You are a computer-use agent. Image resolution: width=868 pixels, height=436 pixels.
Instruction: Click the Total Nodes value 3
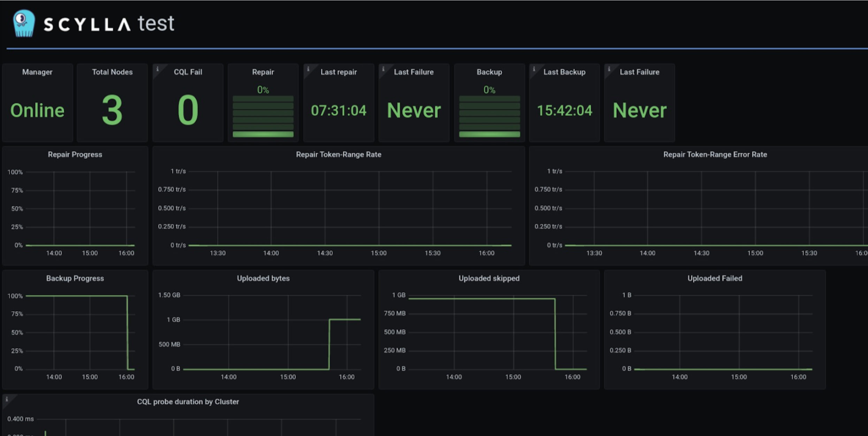(x=112, y=110)
